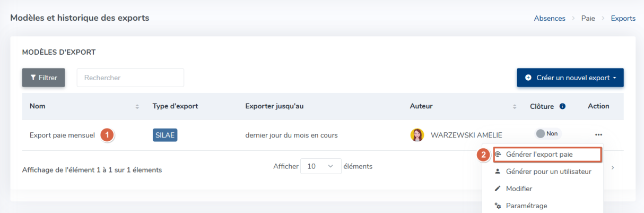
Task: Click the next page arrow
Action: click(x=613, y=167)
